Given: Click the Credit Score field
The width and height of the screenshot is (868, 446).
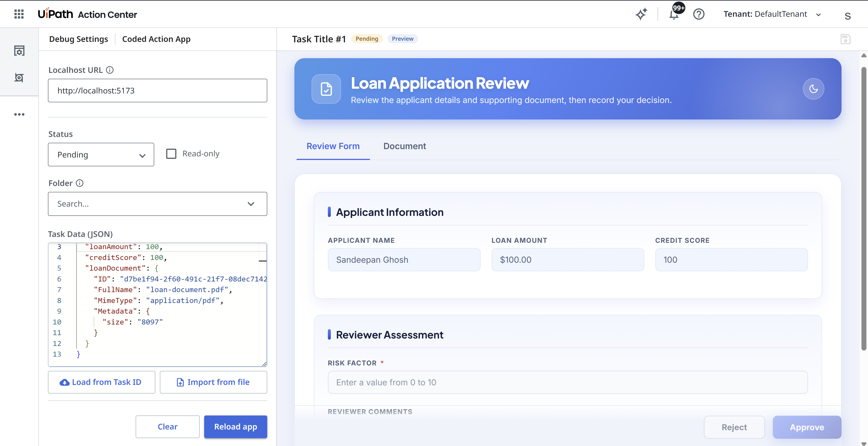Looking at the screenshot, I should [731, 260].
